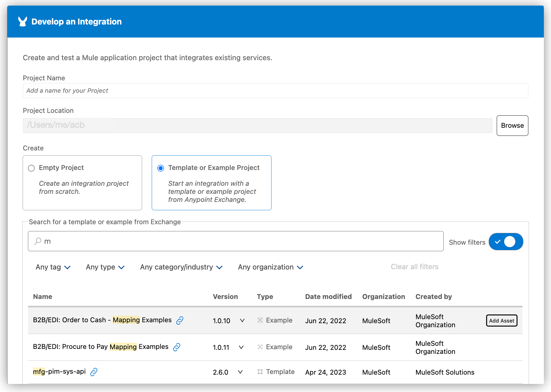This screenshot has height=392, width=551.
Task: Open the Any type filter dropdown
Action: 105,267
